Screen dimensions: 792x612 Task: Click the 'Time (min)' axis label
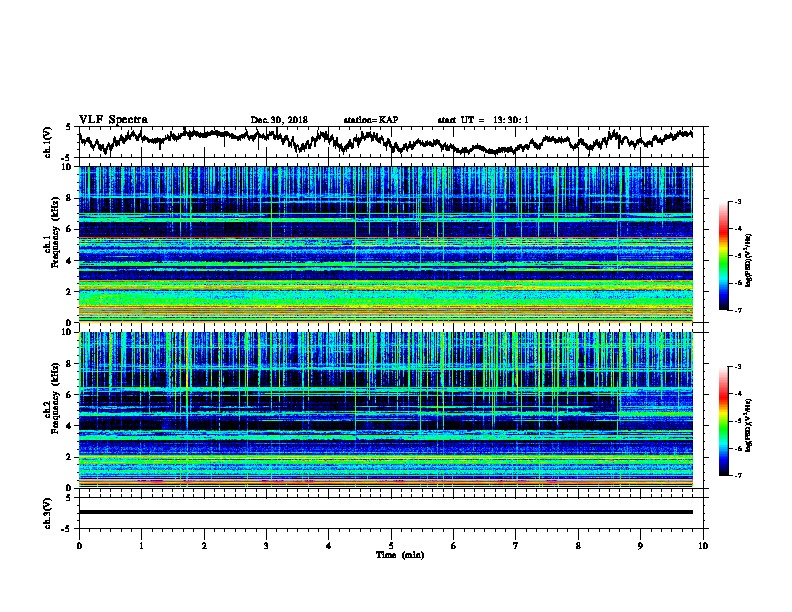coord(400,555)
